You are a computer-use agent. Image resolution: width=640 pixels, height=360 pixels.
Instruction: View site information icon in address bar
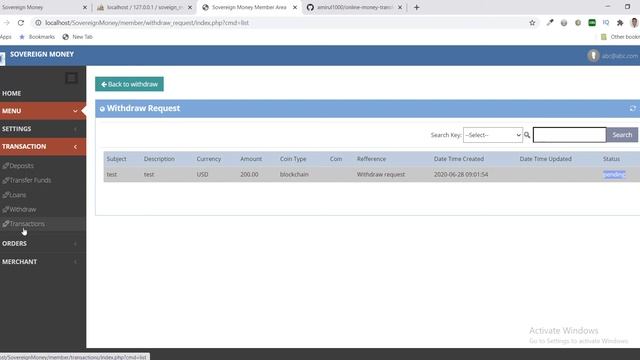(x=38, y=23)
